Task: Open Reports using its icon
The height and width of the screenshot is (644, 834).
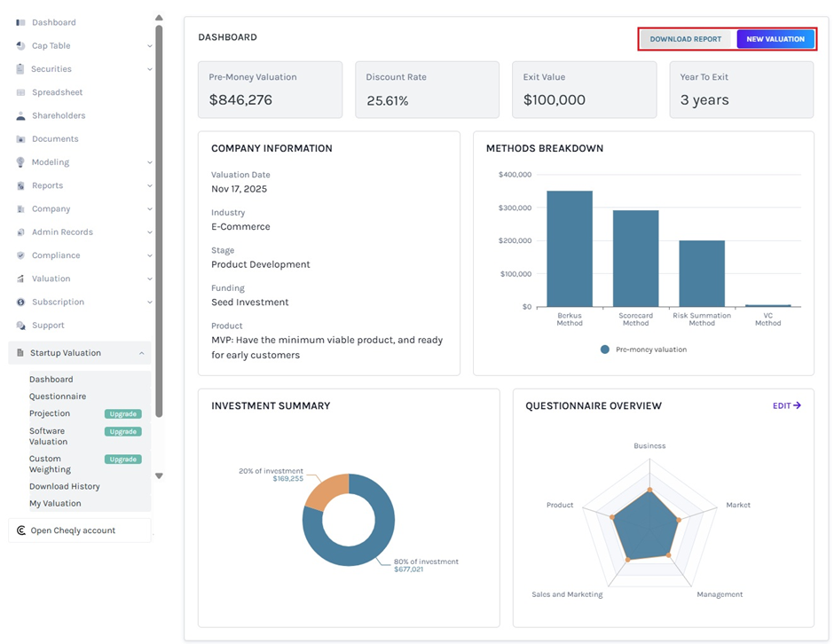Action: pos(22,185)
